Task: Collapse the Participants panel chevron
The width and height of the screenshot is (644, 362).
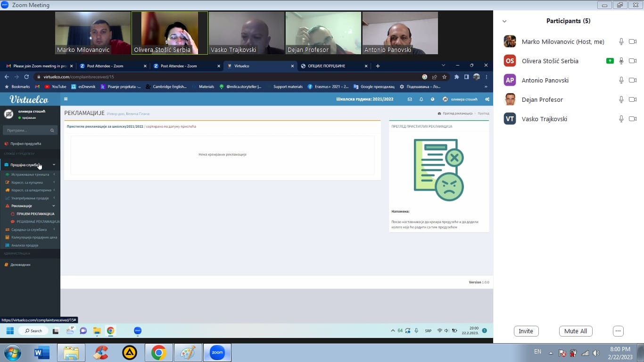Action: 504,21
